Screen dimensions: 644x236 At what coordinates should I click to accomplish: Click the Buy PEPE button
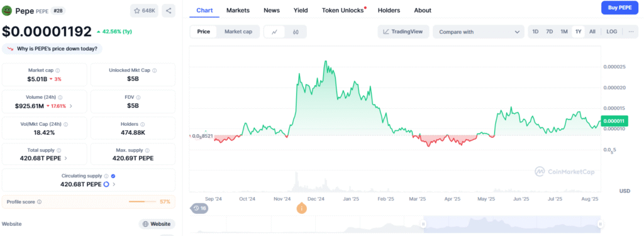(x=619, y=8)
